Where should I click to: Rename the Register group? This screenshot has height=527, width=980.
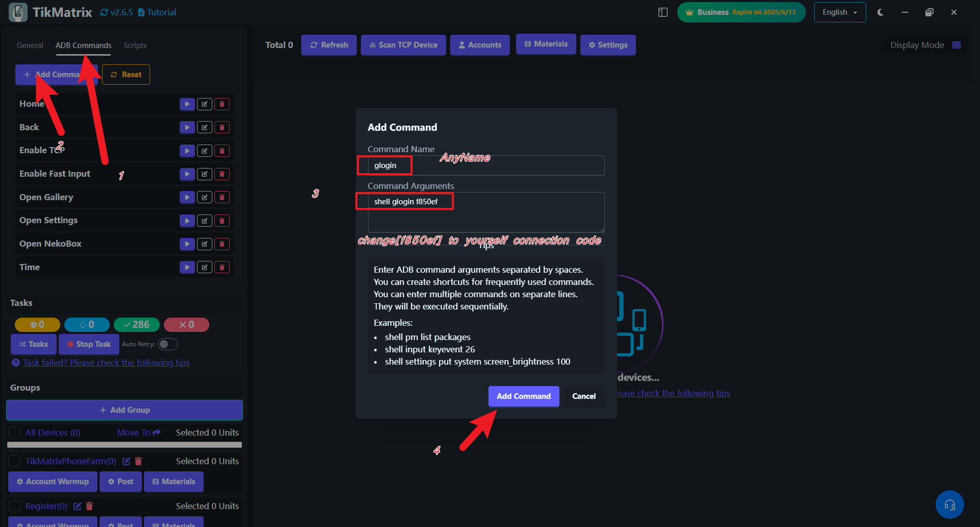pyautogui.click(x=77, y=506)
